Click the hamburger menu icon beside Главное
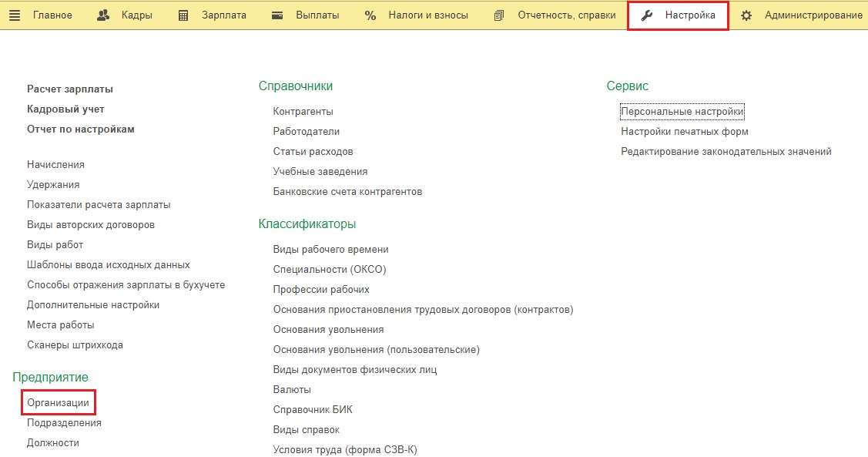The image size is (868, 457). pos(15,15)
